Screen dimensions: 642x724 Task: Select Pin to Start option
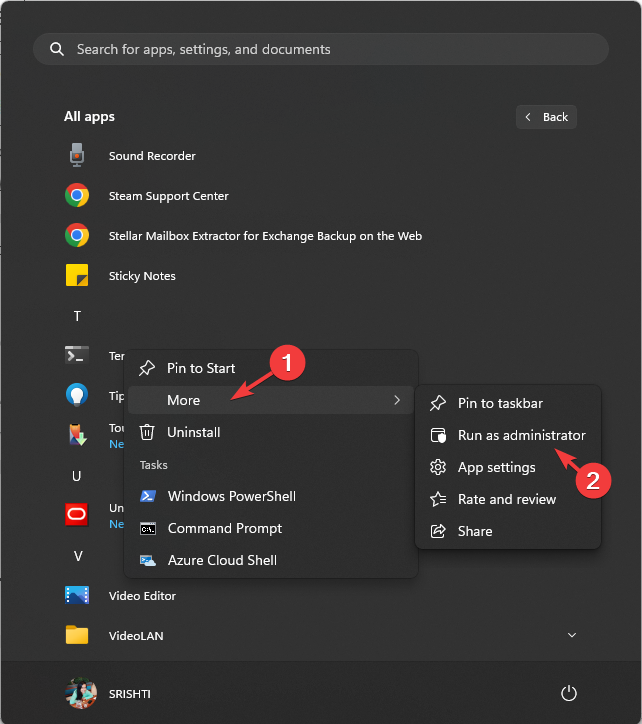coord(200,368)
